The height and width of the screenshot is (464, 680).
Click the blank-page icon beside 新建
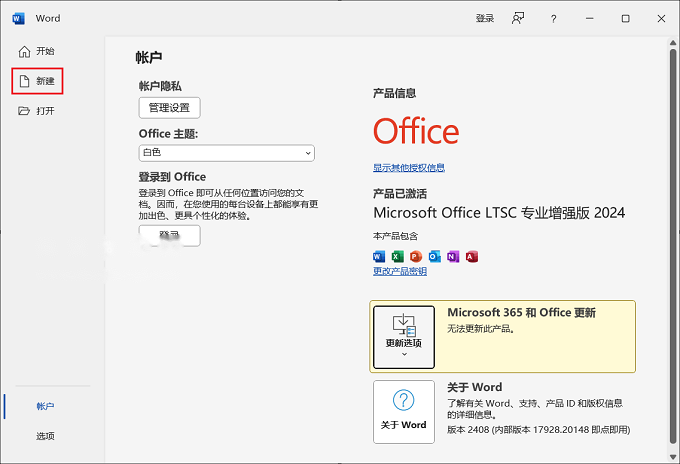pyautogui.click(x=24, y=81)
